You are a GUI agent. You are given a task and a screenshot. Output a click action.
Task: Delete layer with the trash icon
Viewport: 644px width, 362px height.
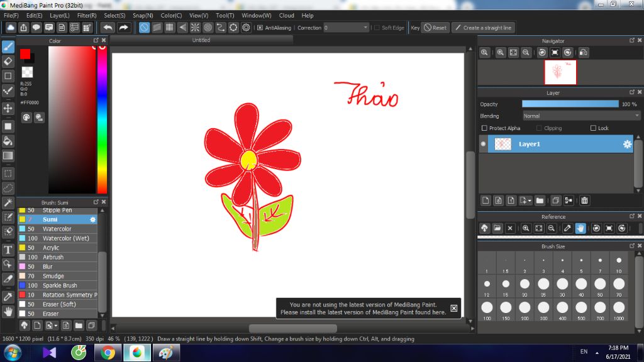pos(584,200)
